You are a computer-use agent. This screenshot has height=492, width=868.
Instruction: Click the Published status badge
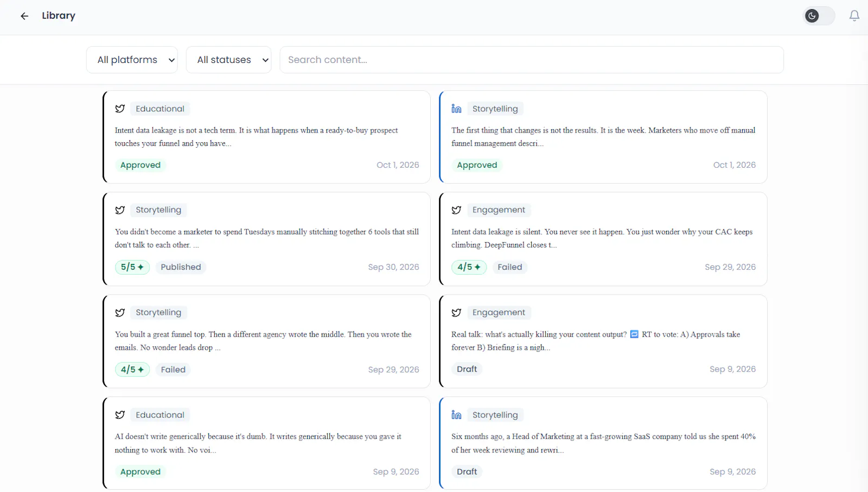[181, 267]
